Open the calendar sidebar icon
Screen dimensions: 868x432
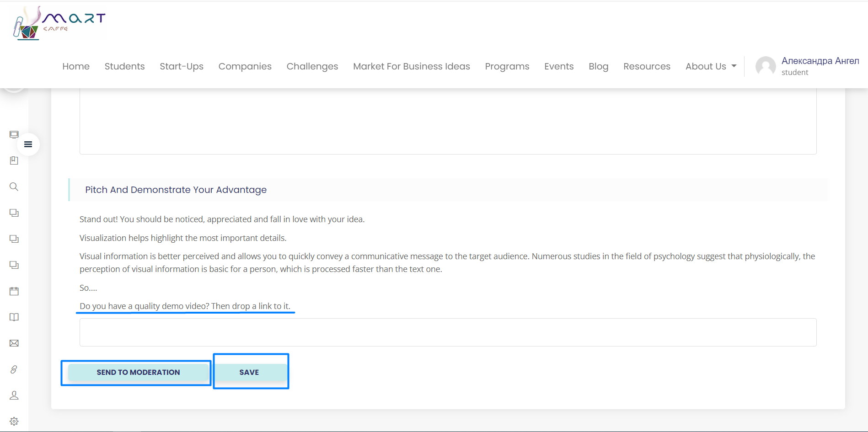coord(14,291)
